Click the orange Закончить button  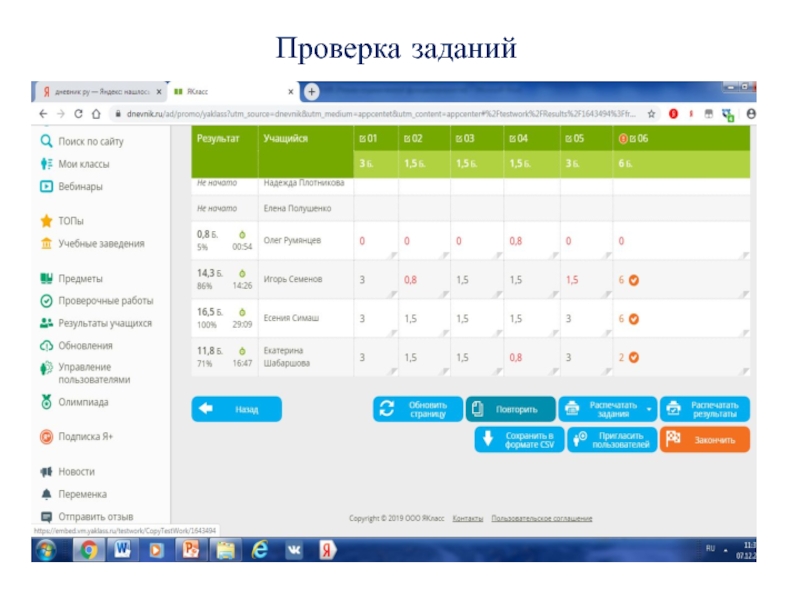click(704, 440)
